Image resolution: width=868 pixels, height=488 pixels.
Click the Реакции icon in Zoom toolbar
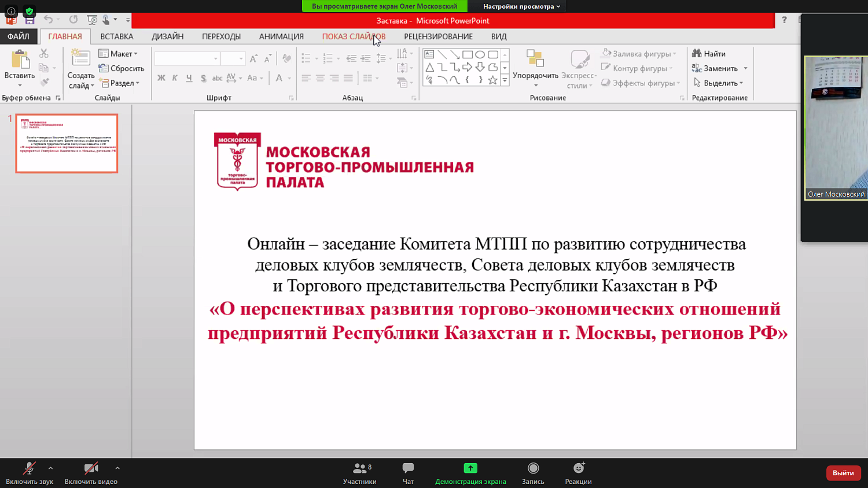point(577,473)
